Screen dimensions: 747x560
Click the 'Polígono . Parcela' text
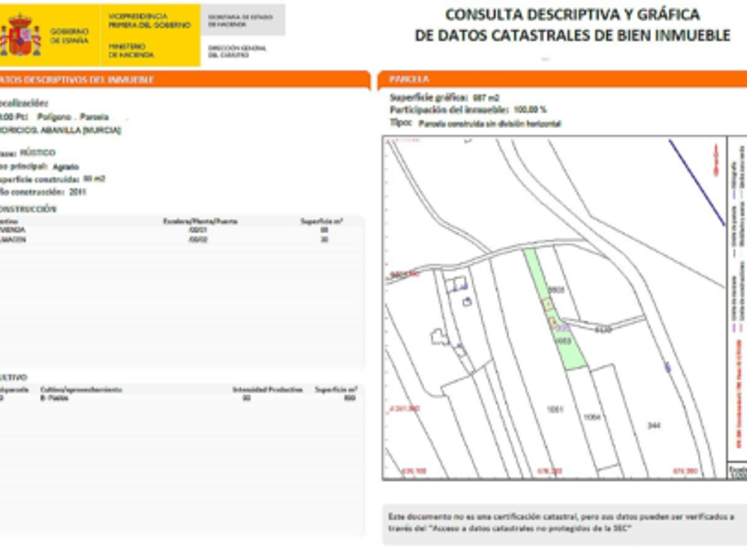[x=73, y=117]
